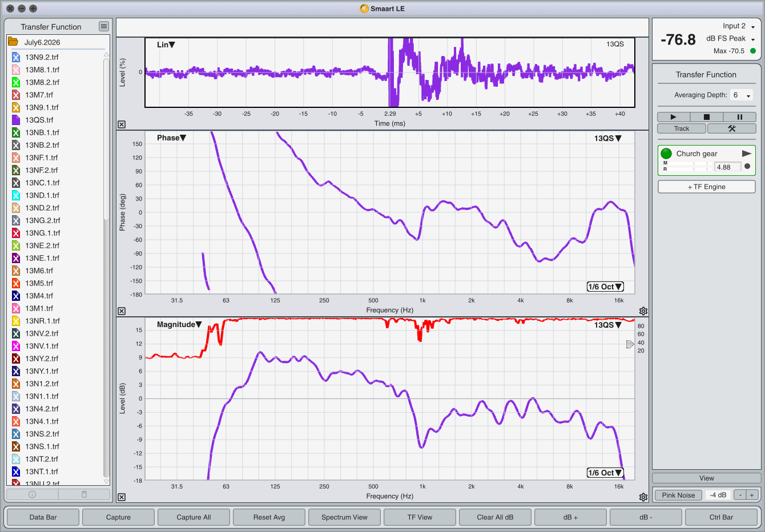The width and height of the screenshot is (765, 532).
Task: Toggle the 13N9.2.trf trace visibility box
Action: [x=16, y=57]
